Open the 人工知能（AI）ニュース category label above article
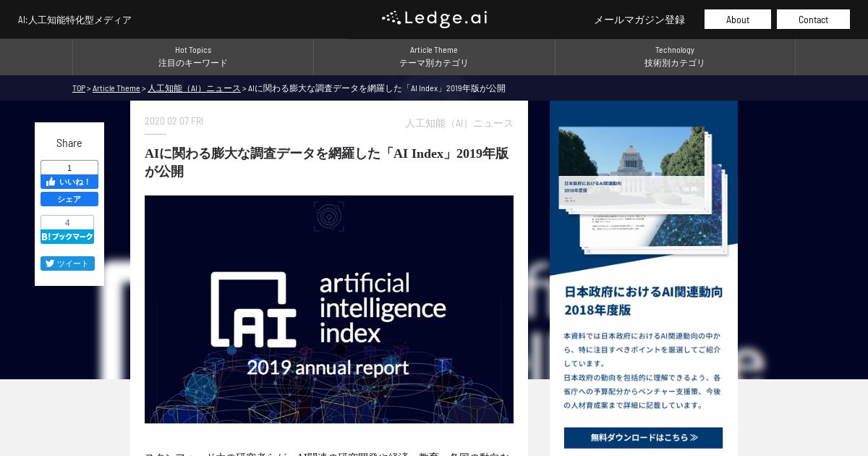868x456 pixels. pyautogui.click(x=459, y=123)
